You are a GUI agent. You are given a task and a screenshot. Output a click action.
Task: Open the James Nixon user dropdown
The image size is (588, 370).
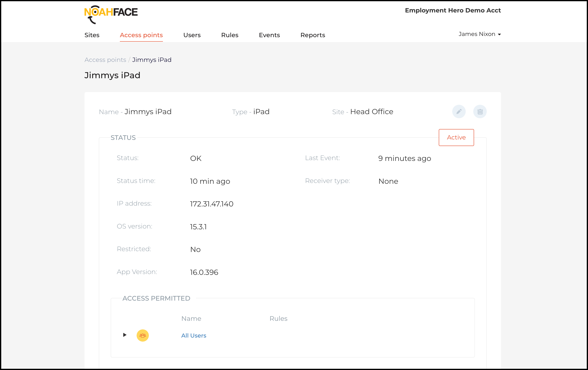[x=479, y=34]
